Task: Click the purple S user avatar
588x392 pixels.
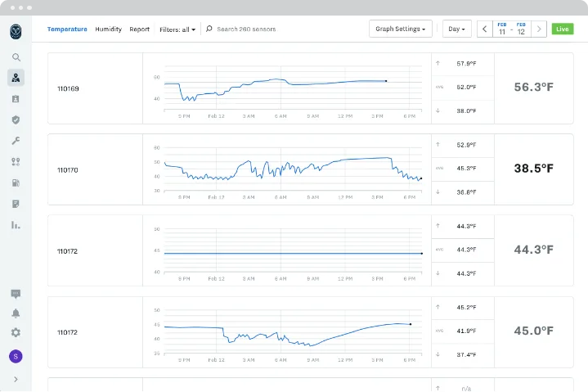Action: click(16, 356)
